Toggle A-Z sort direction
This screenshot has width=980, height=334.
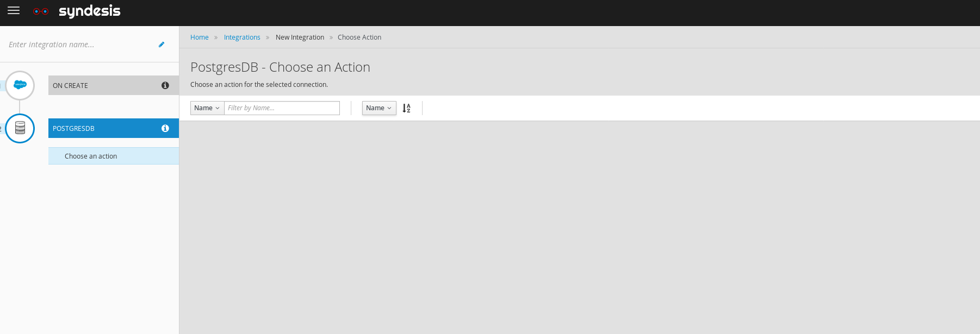coord(406,108)
